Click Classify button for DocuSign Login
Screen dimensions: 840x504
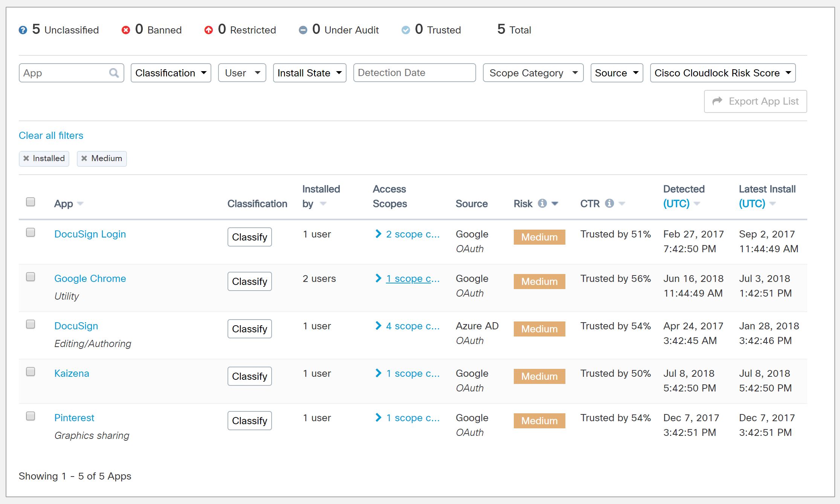pos(250,237)
